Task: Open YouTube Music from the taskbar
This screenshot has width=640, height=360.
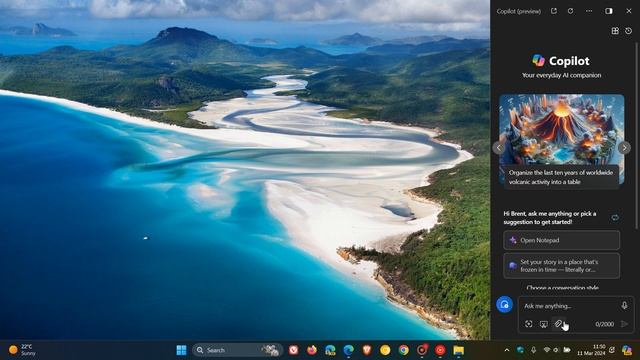Action: click(x=440, y=350)
